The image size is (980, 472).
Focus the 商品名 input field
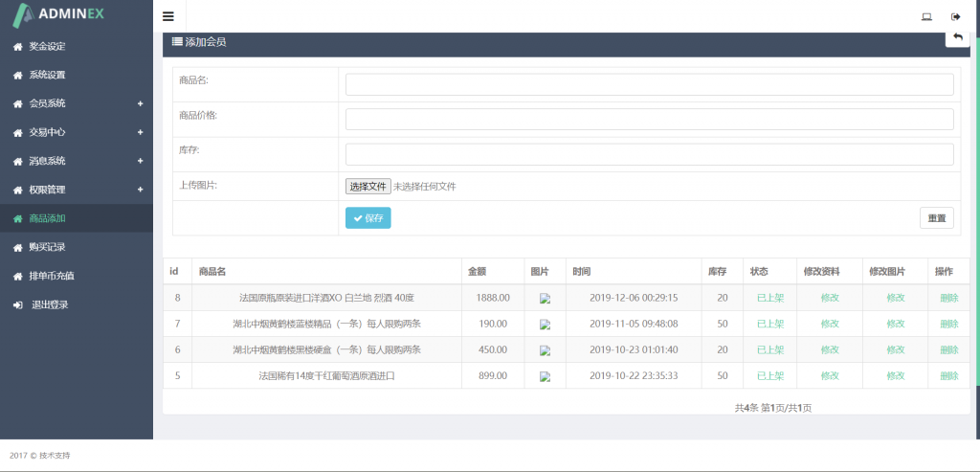[649, 84]
